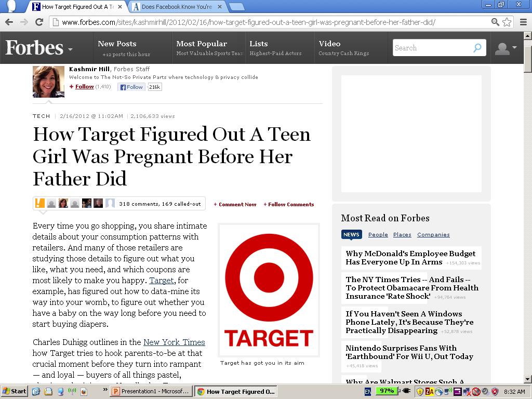
Task: Open the Video menu
Action: tap(329, 44)
